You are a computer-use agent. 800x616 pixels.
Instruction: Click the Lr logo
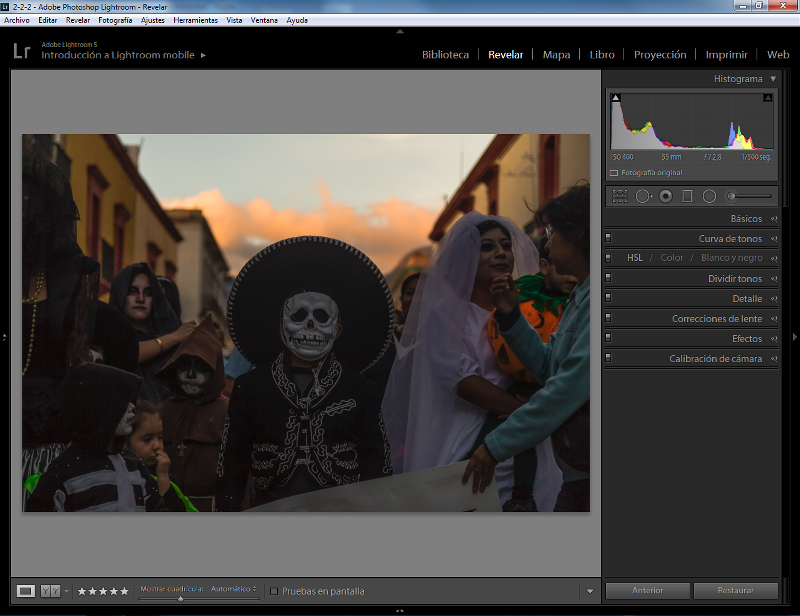[21, 51]
